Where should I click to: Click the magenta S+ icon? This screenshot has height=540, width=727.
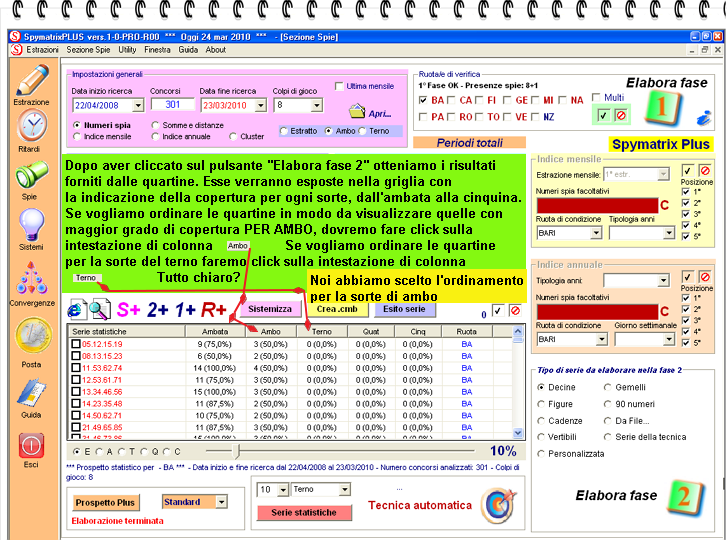pyautogui.click(x=128, y=310)
